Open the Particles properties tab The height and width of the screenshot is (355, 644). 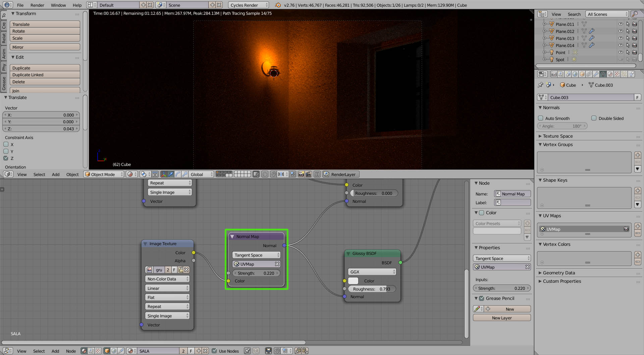click(624, 74)
